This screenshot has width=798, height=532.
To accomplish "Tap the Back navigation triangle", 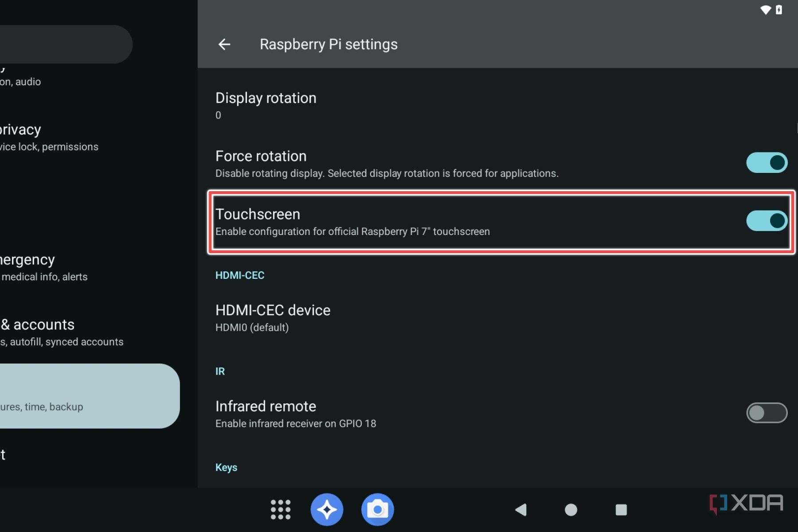I will 521,510.
